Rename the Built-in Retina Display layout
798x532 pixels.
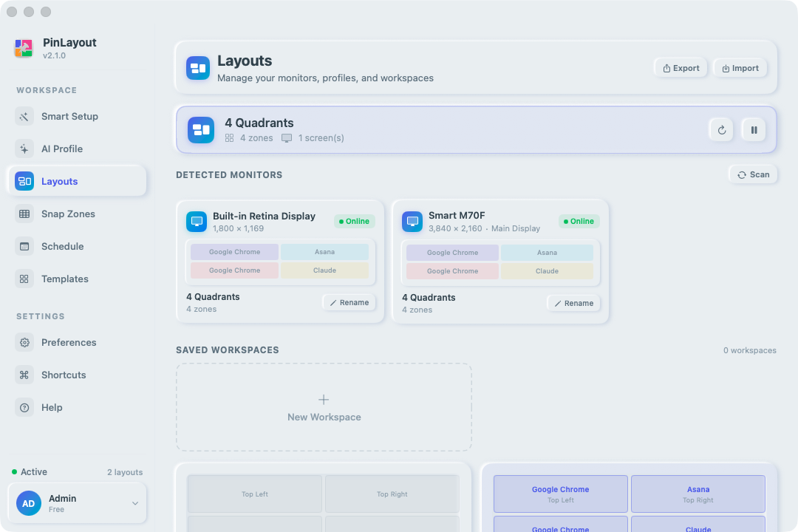(349, 302)
